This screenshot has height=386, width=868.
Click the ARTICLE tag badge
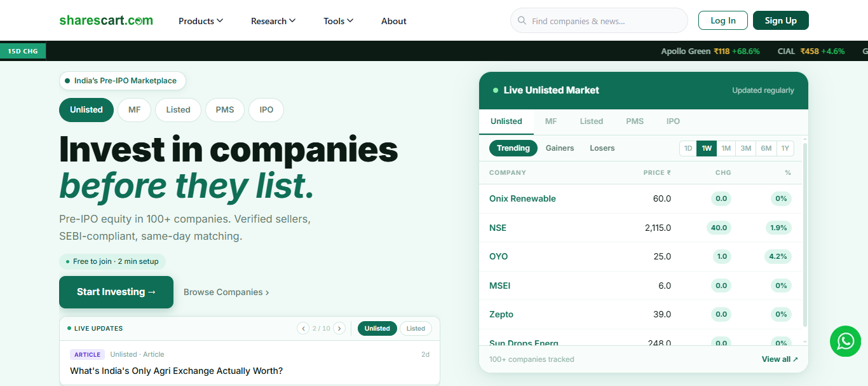pyautogui.click(x=88, y=354)
